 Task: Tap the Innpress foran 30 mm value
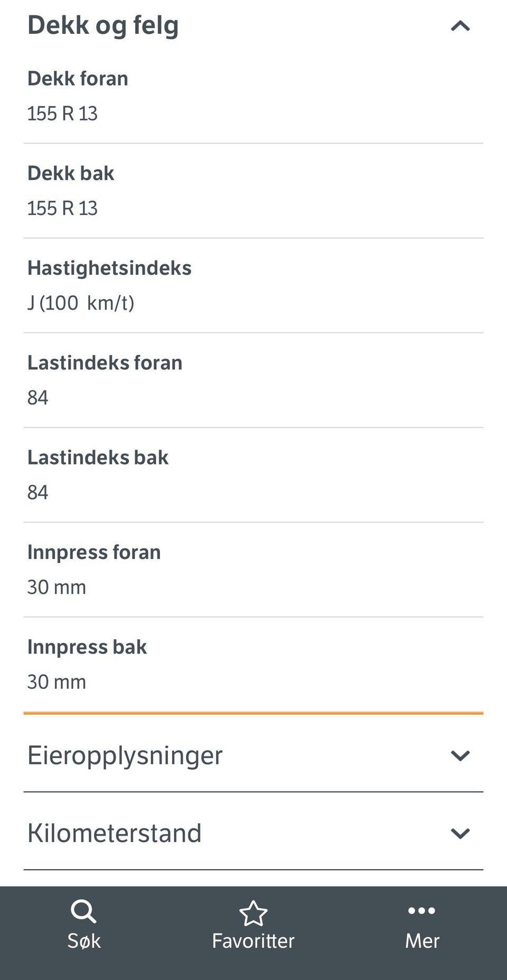[x=57, y=587]
